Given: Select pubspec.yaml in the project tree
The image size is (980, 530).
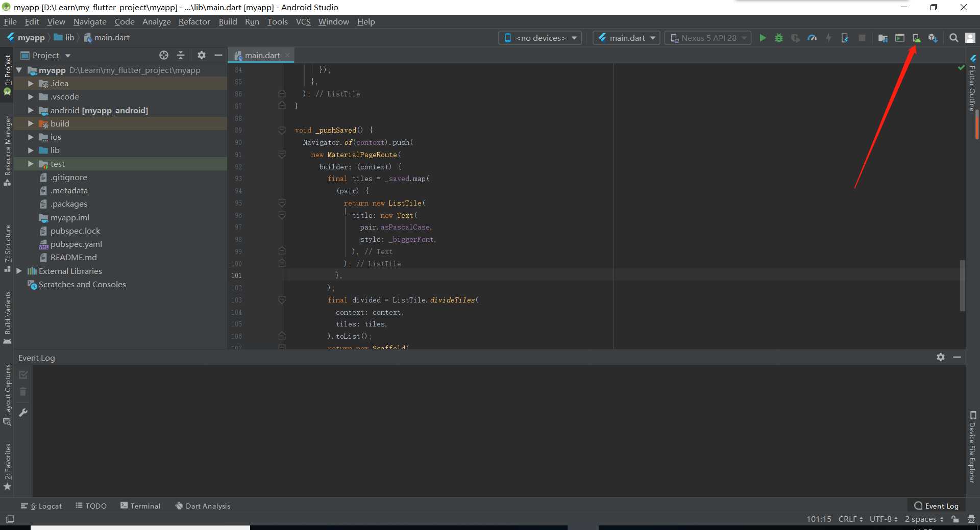Looking at the screenshot, I should 76,244.
